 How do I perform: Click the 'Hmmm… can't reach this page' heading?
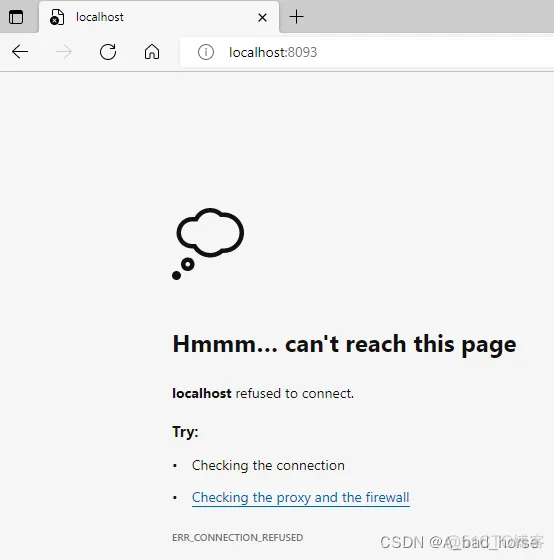coord(344,344)
